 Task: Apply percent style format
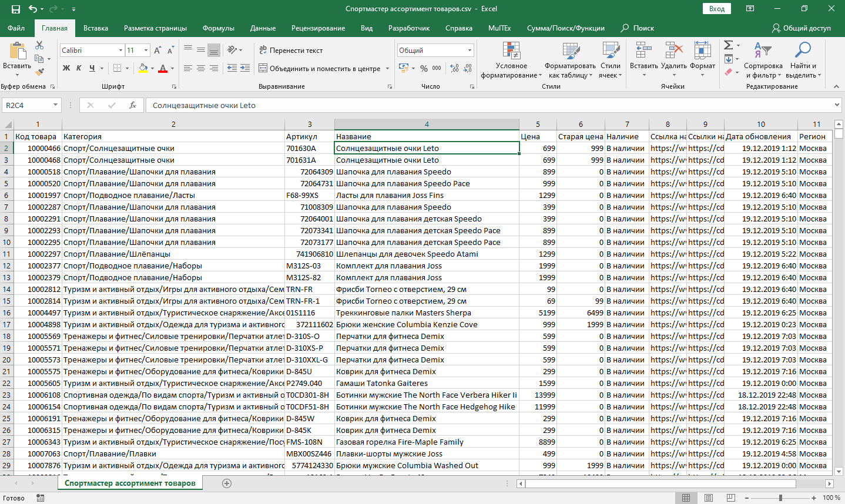(424, 69)
